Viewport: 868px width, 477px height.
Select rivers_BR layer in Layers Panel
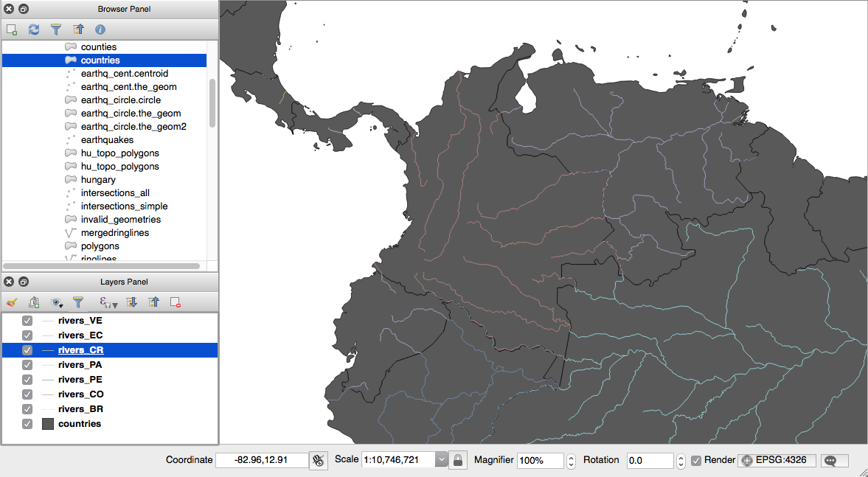[80, 409]
